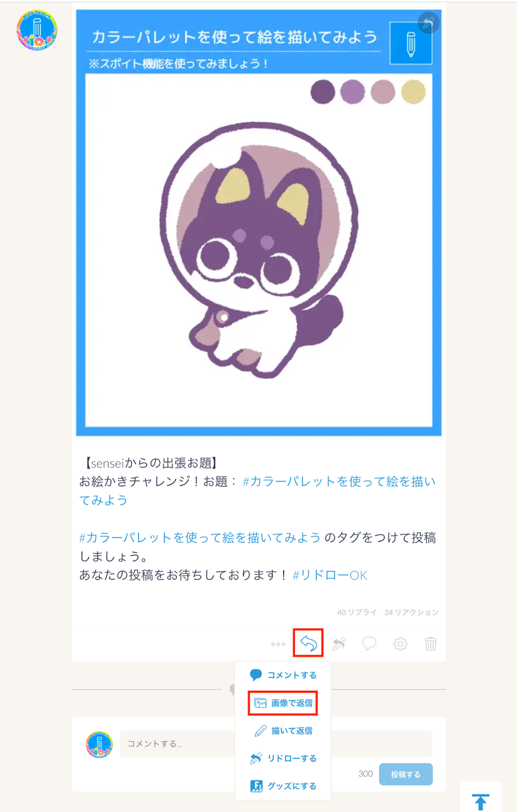Click the 40 リプライ count
The height and width of the screenshot is (812, 517).
click(x=357, y=612)
